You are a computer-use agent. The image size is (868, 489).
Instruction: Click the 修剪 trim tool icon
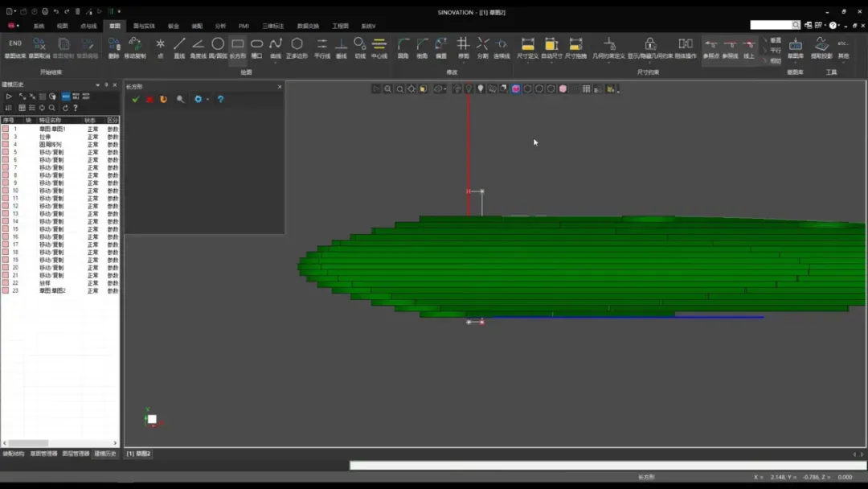click(464, 47)
